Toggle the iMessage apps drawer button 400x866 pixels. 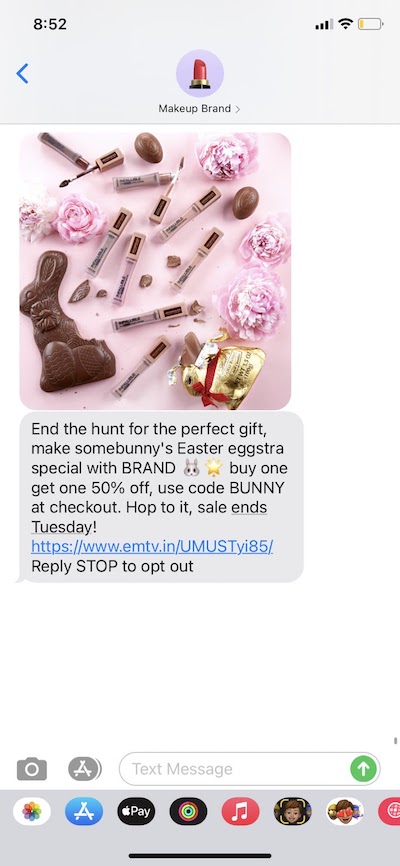tap(85, 769)
